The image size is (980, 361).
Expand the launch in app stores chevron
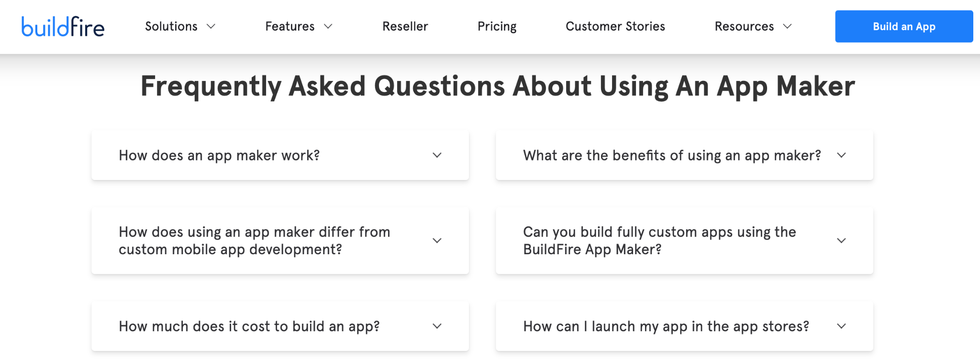pos(841,326)
